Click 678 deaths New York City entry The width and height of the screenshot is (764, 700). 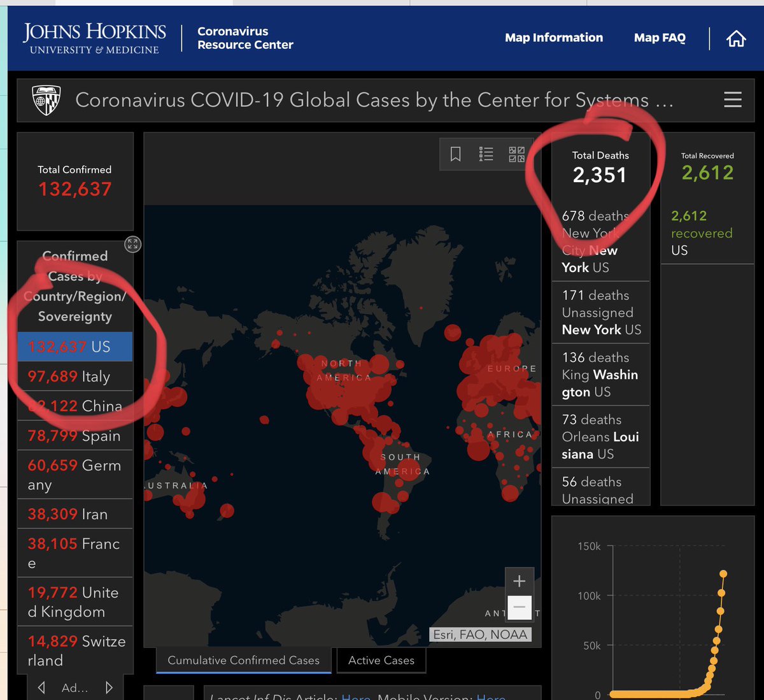(600, 242)
